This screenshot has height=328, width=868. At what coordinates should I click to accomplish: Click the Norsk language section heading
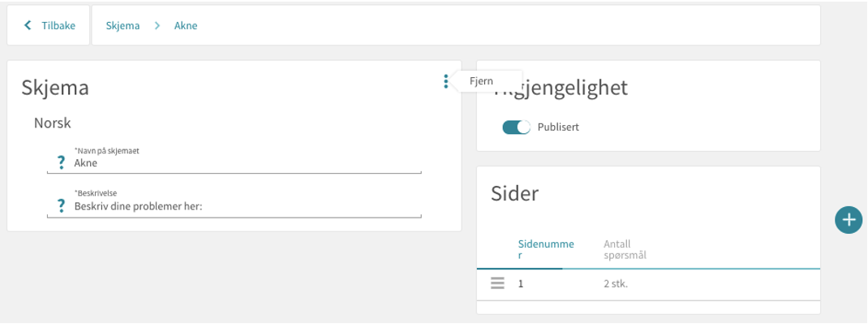coord(53,123)
